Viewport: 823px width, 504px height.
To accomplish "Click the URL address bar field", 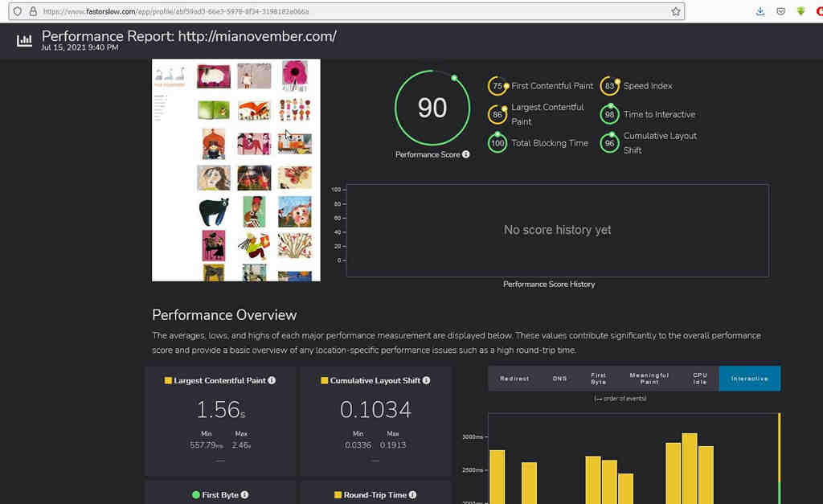I will tap(346, 11).
